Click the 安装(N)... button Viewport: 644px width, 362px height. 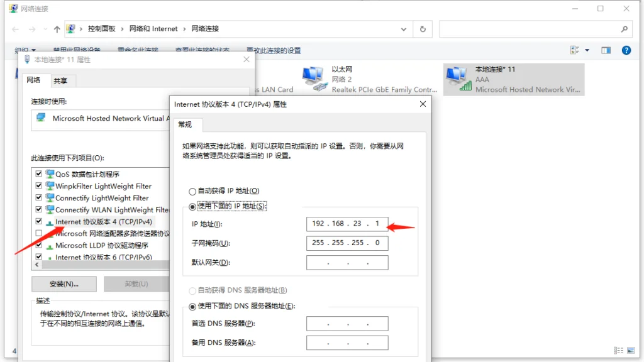coord(64,284)
